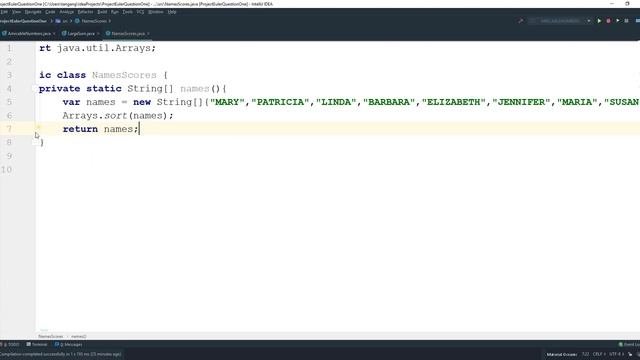
Task: Click NamesScores in bottom editor breadcrumb
Action: [51, 336]
